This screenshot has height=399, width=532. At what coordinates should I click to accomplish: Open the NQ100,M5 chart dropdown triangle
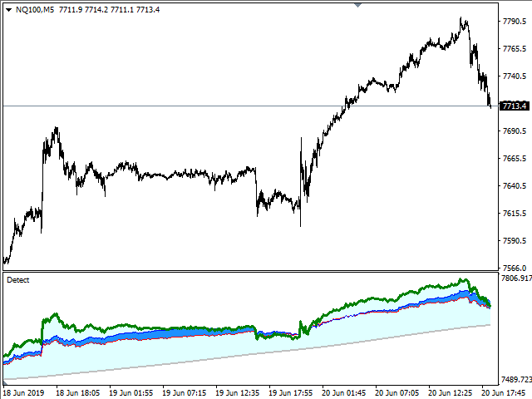coord(9,10)
